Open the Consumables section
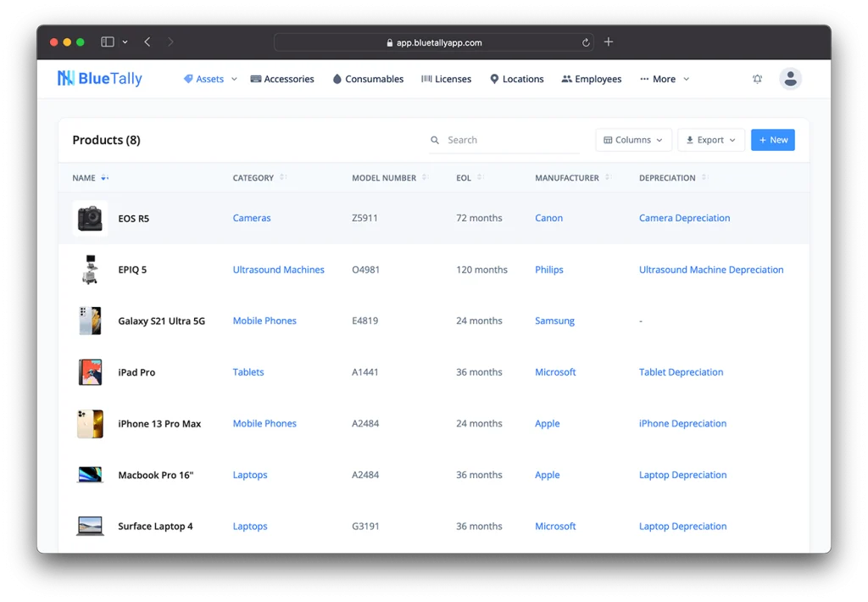The width and height of the screenshot is (868, 602). coord(368,79)
